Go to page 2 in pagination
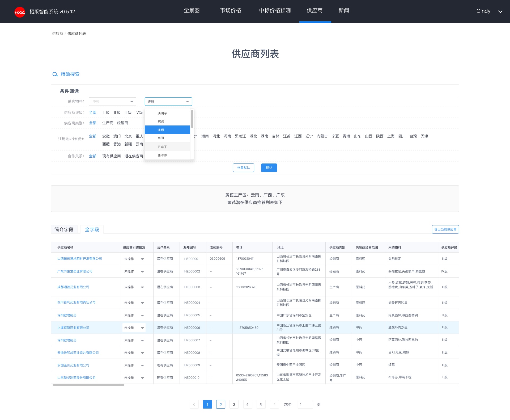Screen dimensions: 510x420 [221, 404]
